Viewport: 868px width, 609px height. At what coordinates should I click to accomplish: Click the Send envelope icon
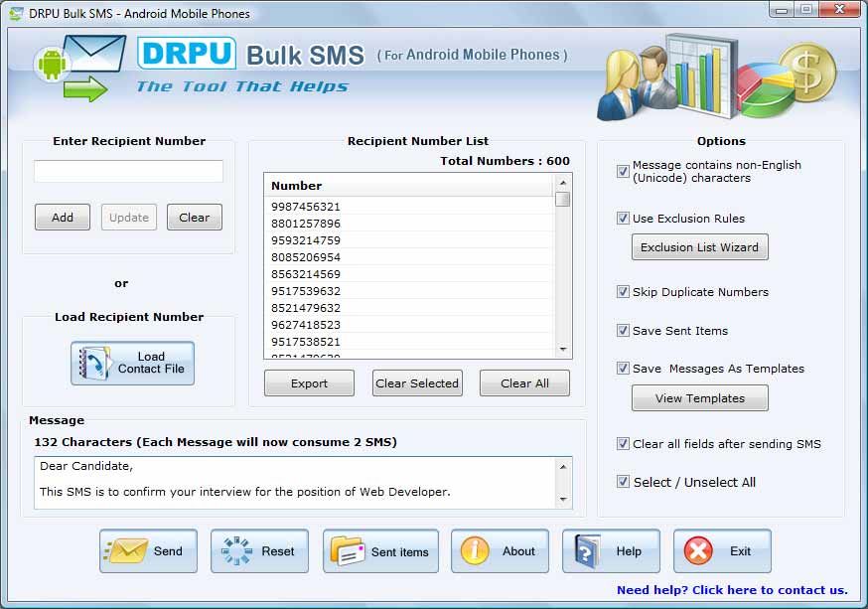click(x=126, y=550)
